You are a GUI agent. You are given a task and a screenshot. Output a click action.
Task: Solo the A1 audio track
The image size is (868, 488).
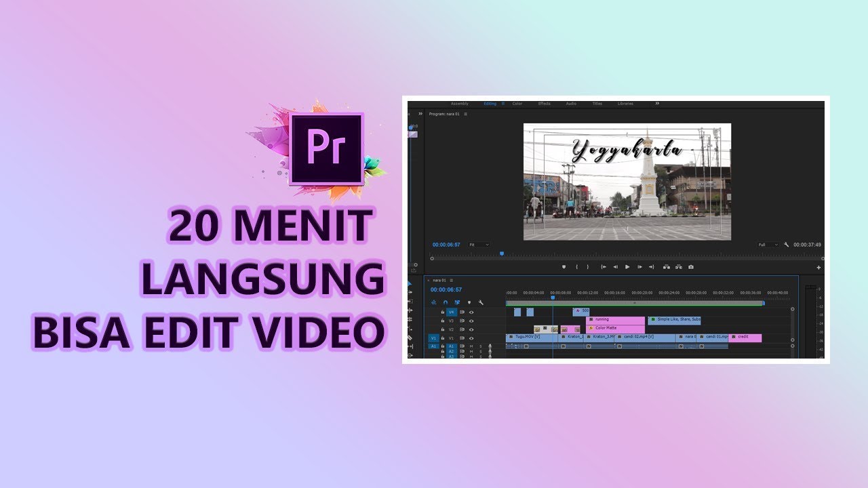481,346
